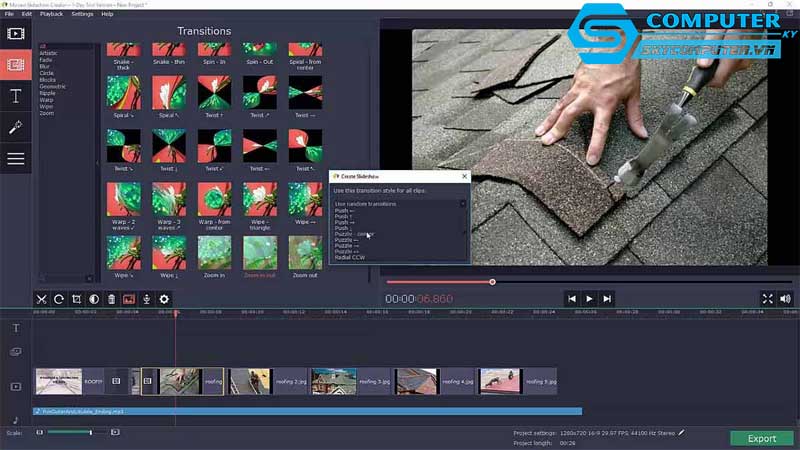
Task: Select the 'Geometric' transition category
Action: click(53, 86)
